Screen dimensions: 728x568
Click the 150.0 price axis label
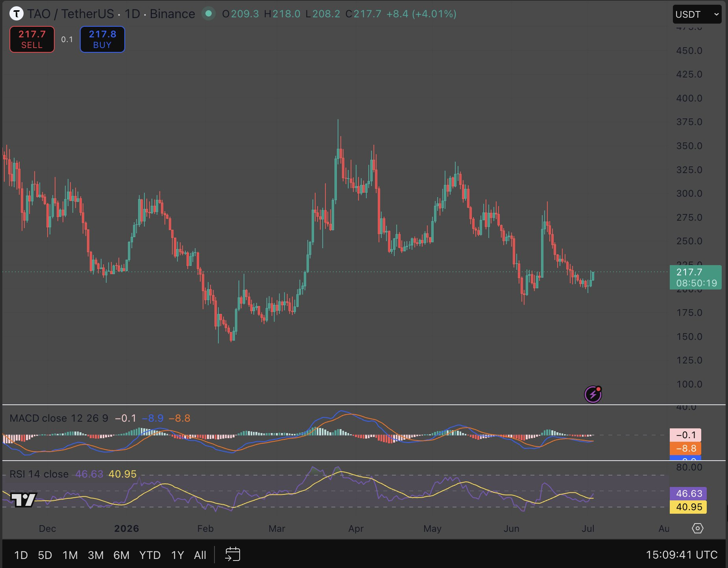689,337
